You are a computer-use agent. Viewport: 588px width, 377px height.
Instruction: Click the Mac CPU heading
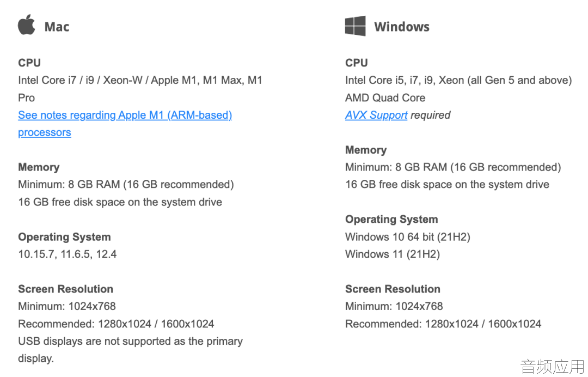(29, 63)
